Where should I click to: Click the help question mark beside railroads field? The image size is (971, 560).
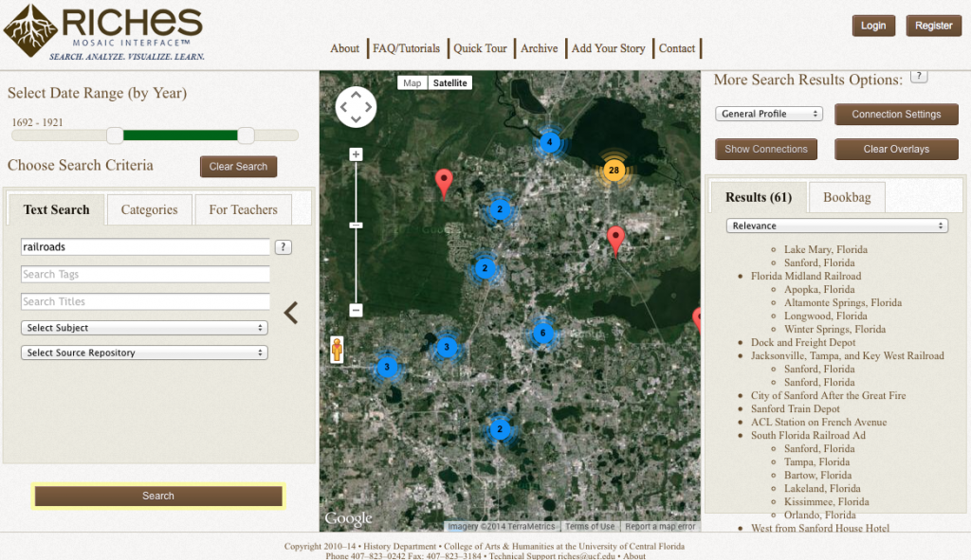coord(283,247)
